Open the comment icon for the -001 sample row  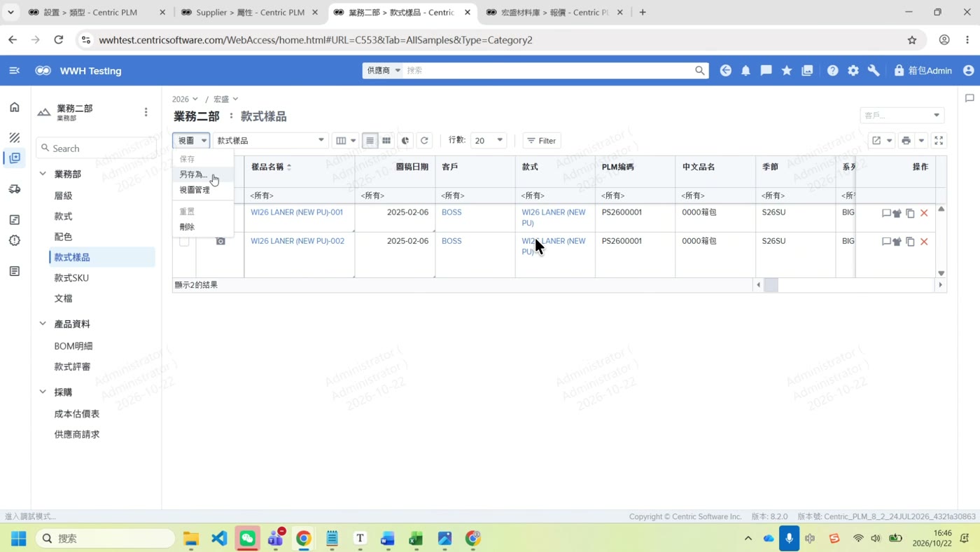(x=886, y=213)
